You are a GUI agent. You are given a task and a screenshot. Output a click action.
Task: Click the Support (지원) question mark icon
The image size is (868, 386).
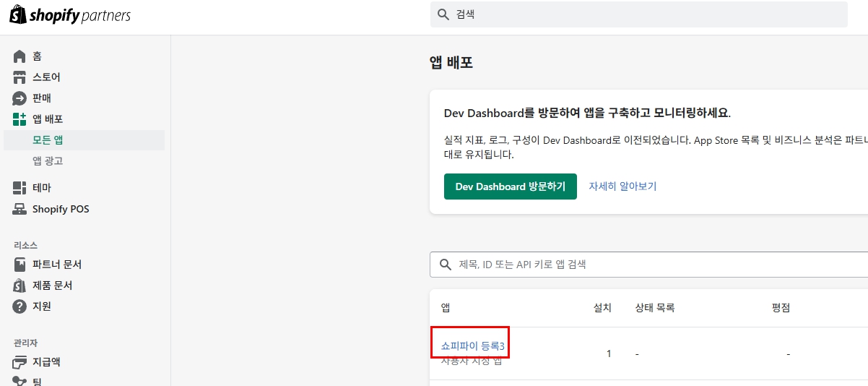19,306
